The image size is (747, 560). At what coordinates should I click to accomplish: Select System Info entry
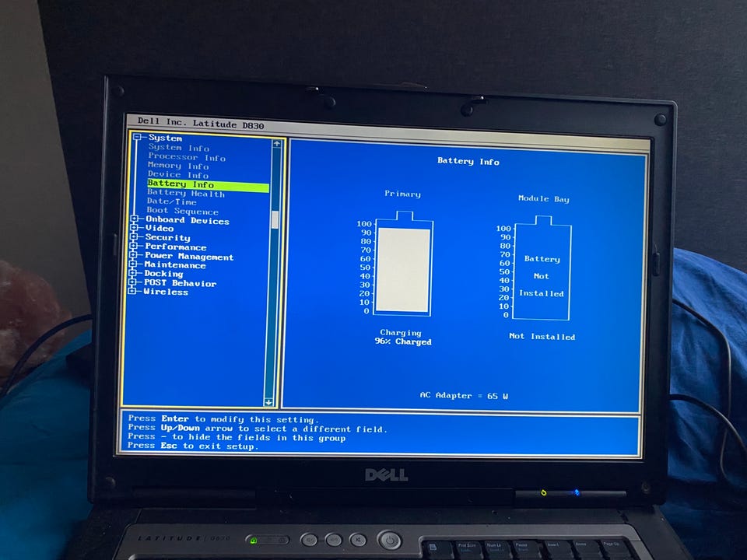179,148
